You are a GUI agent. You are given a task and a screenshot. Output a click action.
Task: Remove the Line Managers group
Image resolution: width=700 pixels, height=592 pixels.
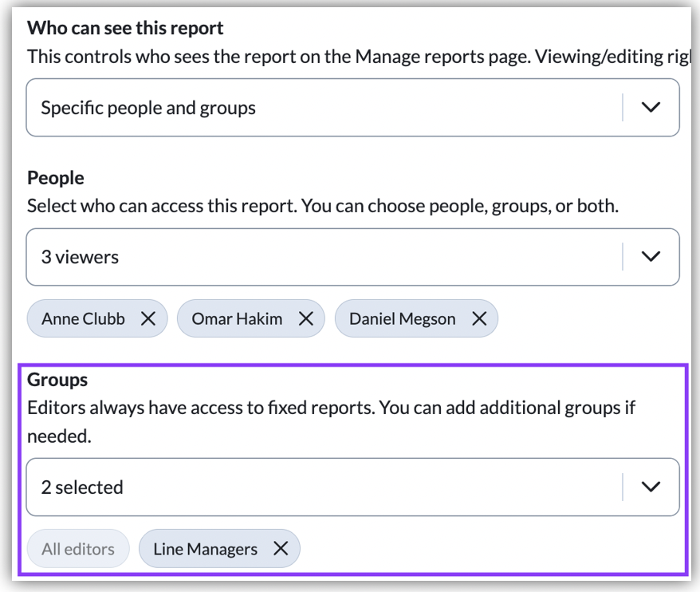[280, 549]
